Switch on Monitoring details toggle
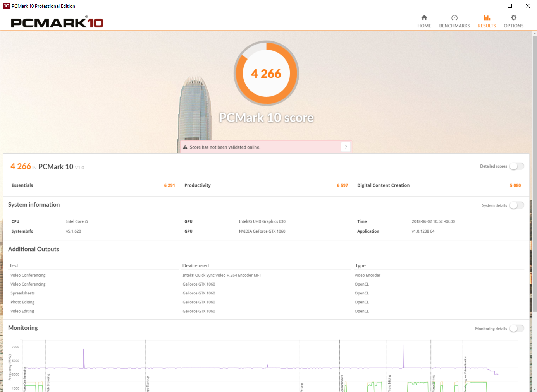Viewport: 537px width, 392px height. point(516,328)
